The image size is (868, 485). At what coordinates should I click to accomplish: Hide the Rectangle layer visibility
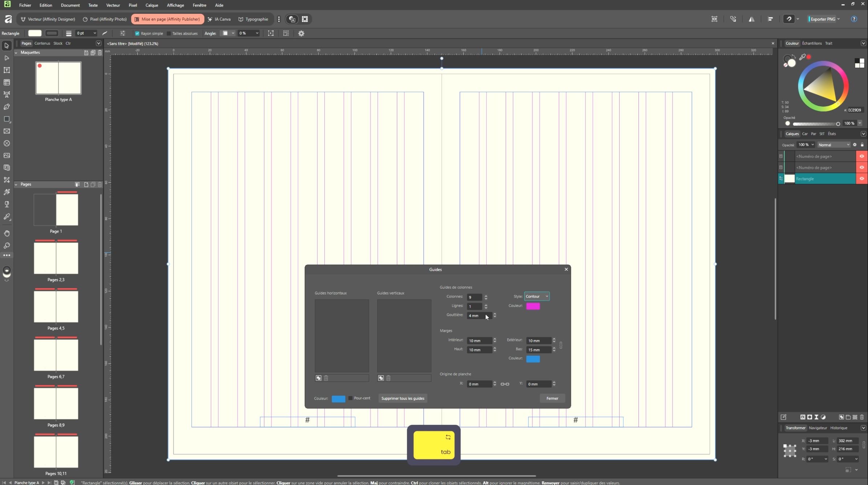tap(861, 179)
